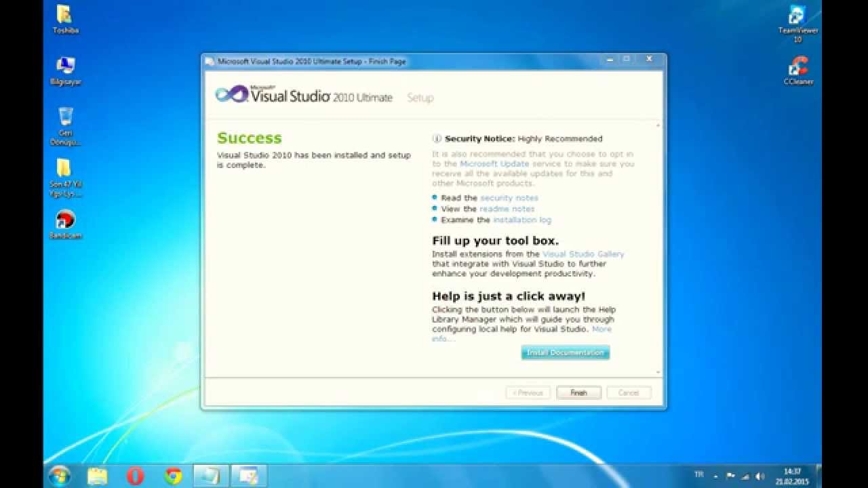Select the Bandicam desktop shortcut
Image resolution: width=868 pixels, height=488 pixels.
pos(65,224)
